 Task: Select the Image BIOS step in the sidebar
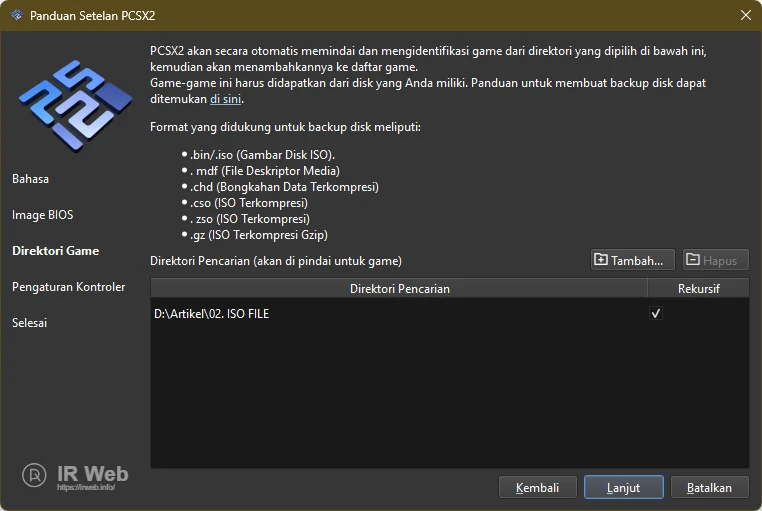[43, 215]
